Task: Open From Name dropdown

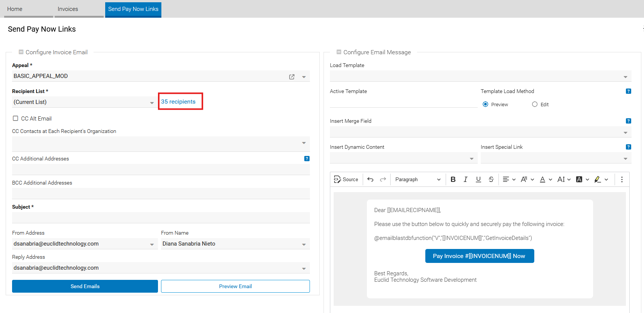Action: tap(304, 244)
